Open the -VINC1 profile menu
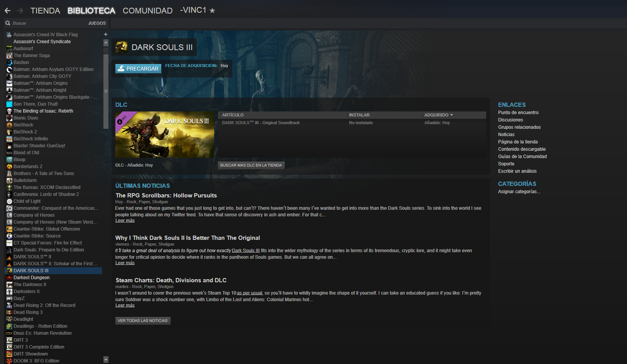The image size is (627, 364). [x=193, y=10]
